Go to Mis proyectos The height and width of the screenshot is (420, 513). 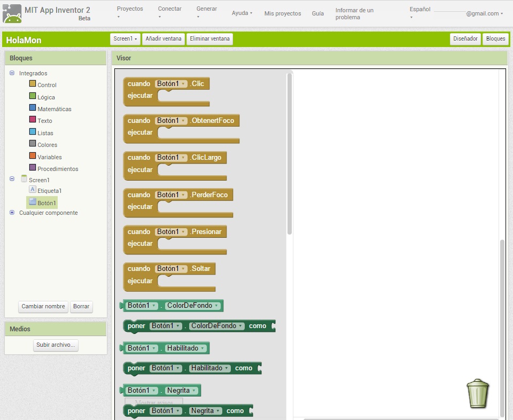[283, 13]
